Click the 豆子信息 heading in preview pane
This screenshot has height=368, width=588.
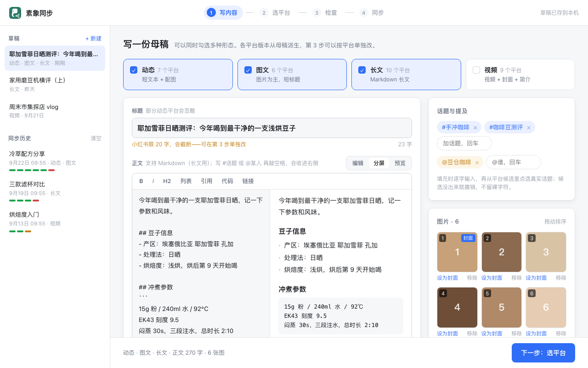pos(292,231)
